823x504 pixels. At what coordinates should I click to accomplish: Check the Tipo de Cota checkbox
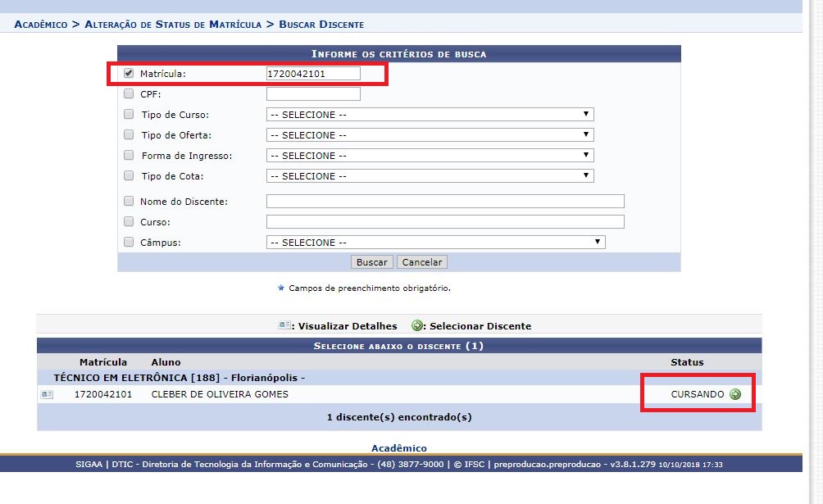tap(129, 176)
